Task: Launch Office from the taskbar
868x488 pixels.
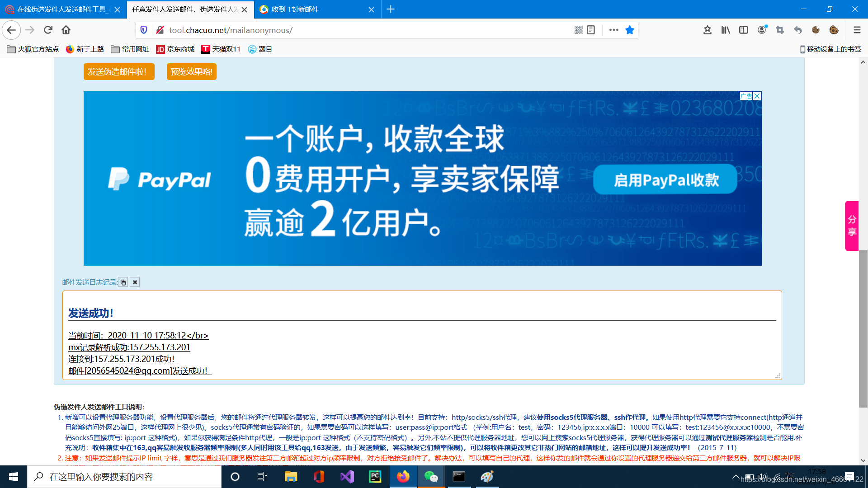Action: (x=319, y=477)
